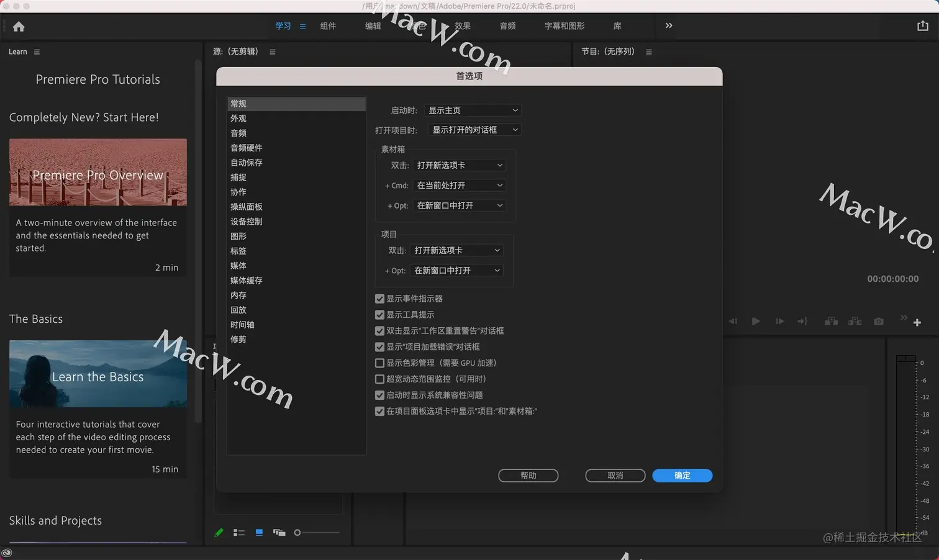This screenshot has height=560, width=939.
Task: Open the Source panel hamburger menu
Action: click(x=273, y=52)
